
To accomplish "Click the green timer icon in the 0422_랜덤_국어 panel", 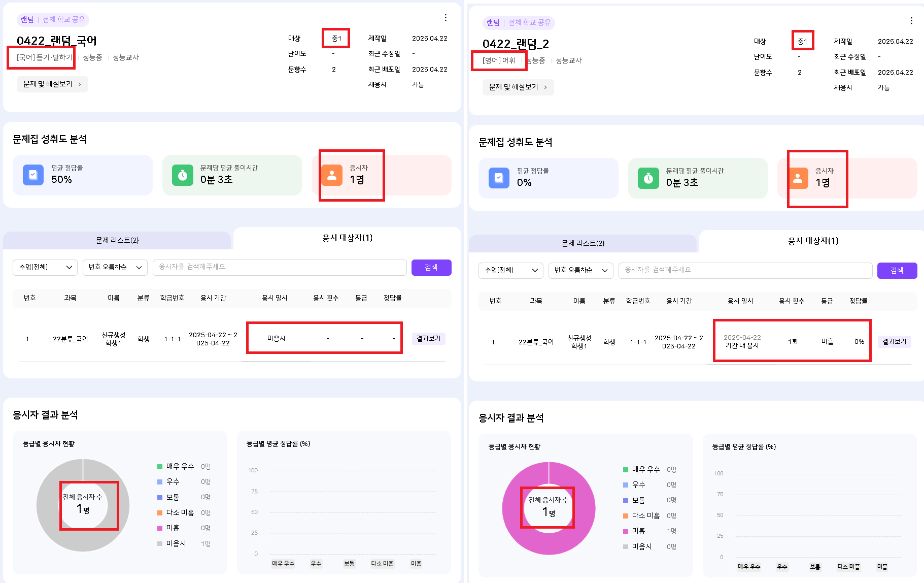I will (183, 175).
